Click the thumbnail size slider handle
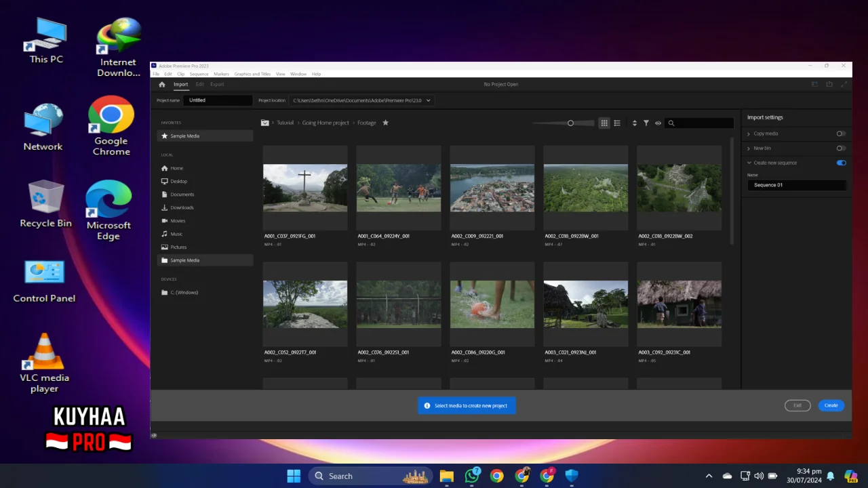The image size is (868, 488). point(570,123)
